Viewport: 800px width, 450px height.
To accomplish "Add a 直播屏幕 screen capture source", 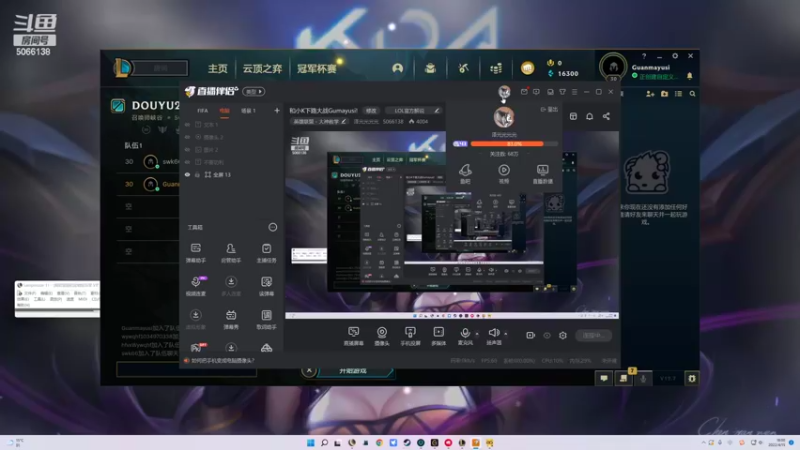I will click(x=353, y=337).
